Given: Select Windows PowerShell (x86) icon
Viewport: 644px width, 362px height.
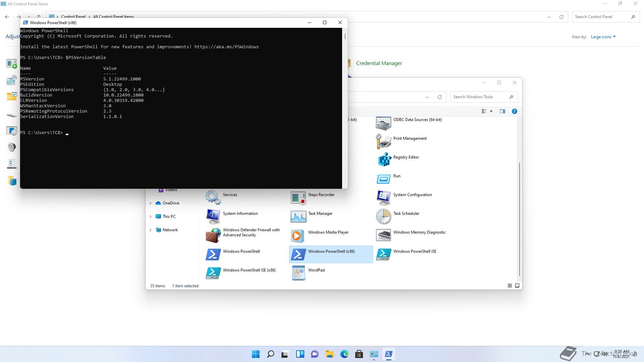Looking at the screenshot, I should pyautogui.click(x=298, y=254).
